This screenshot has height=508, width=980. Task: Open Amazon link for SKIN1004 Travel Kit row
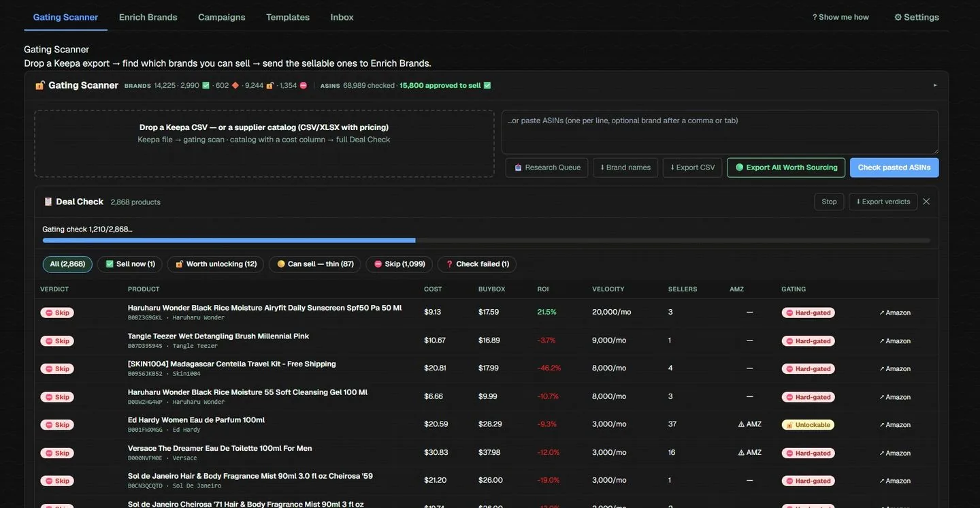pyautogui.click(x=895, y=369)
